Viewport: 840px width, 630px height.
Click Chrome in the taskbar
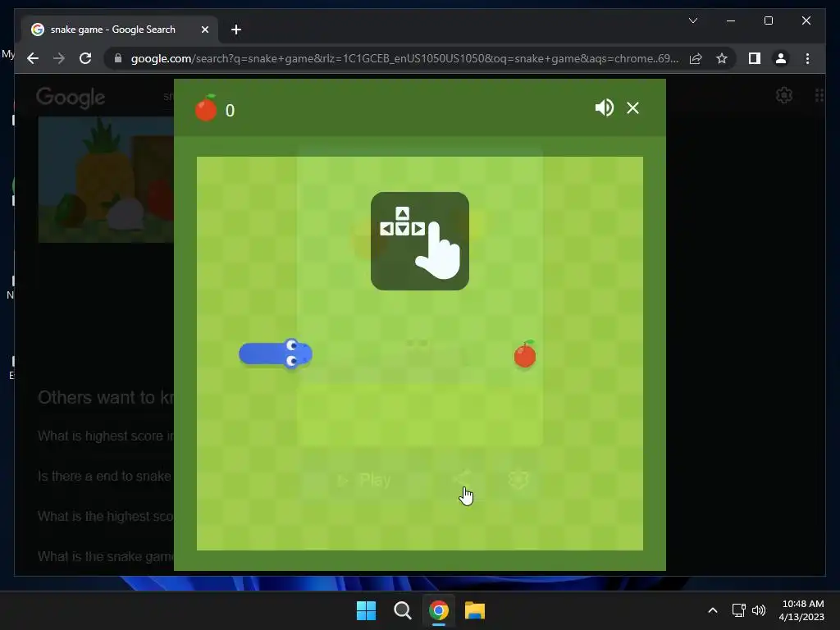click(x=438, y=610)
